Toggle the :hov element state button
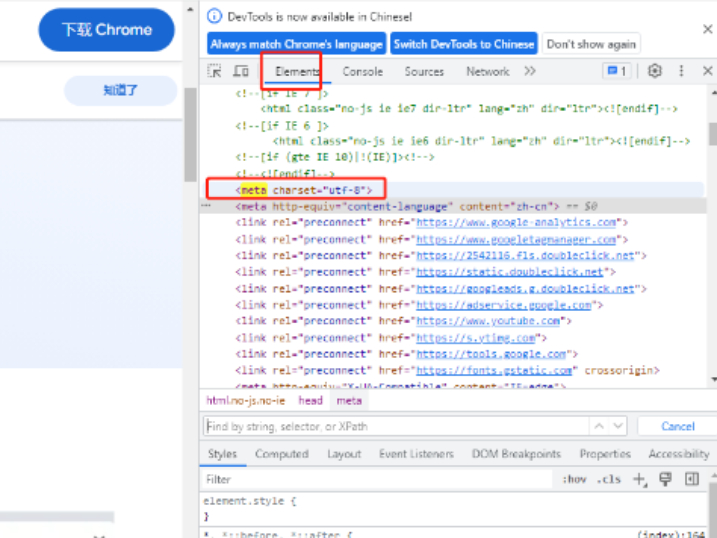717x538 pixels. click(574, 479)
